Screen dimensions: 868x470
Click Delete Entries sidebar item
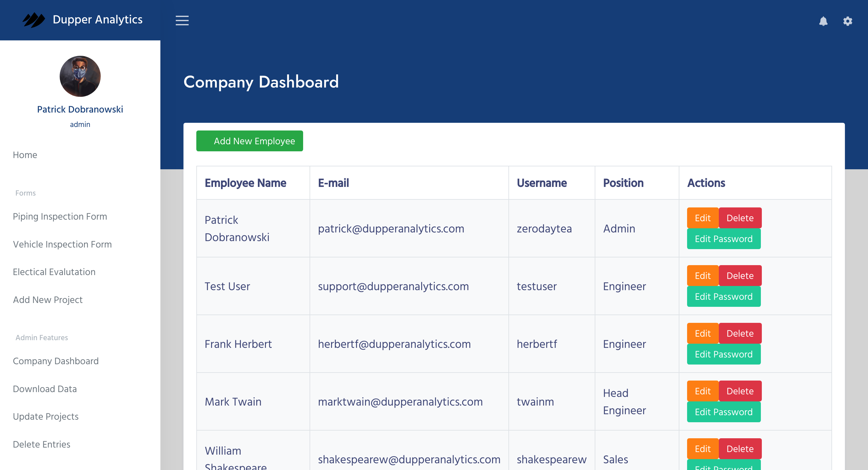click(x=41, y=445)
